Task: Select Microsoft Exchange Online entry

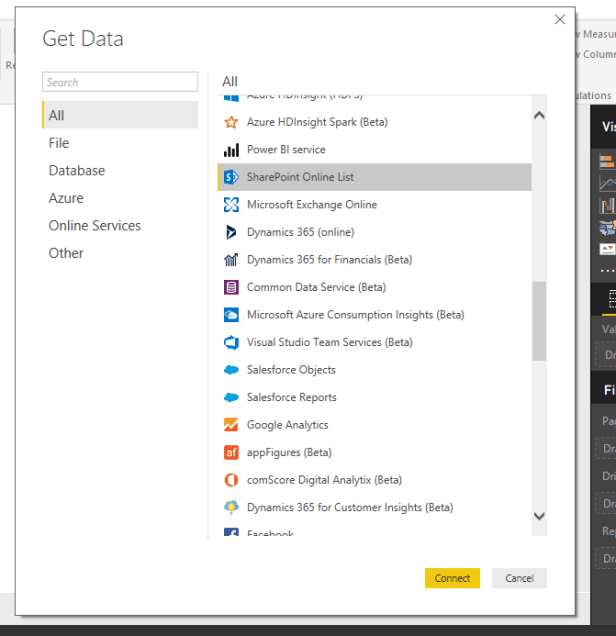Action: pos(374,205)
